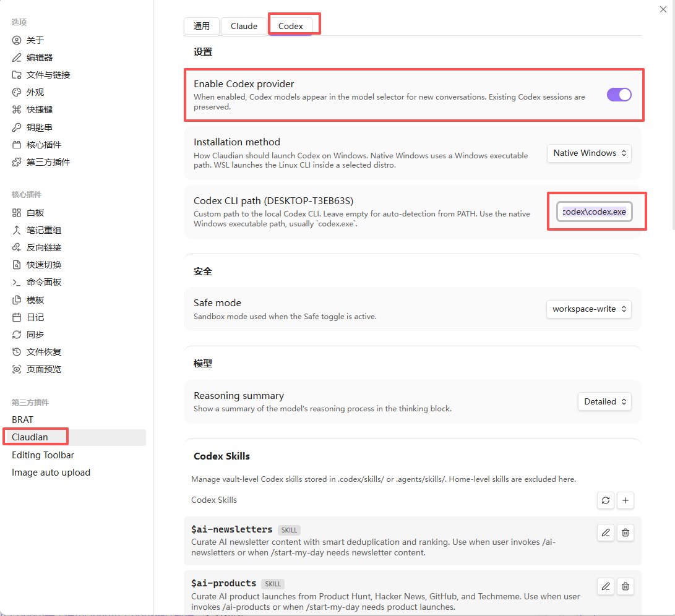Screen dimensions: 675x616
Task: Click the Codex CLI path label
Action: (x=273, y=201)
